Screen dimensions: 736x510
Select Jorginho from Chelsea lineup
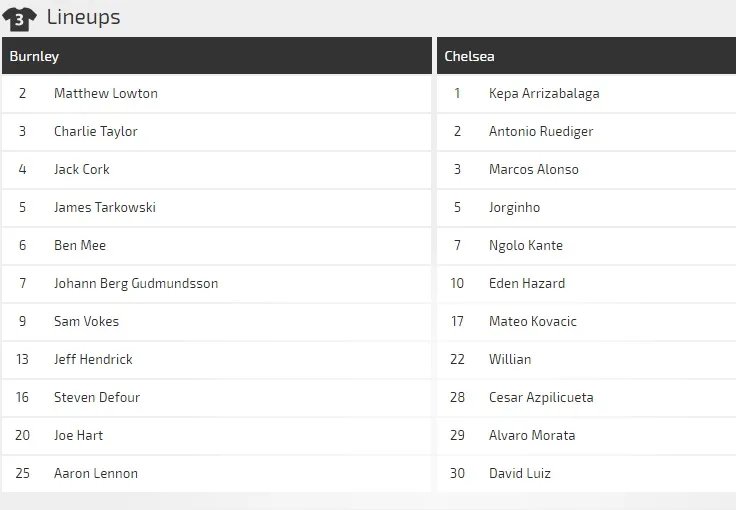pyautogui.click(x=514, y=208)
